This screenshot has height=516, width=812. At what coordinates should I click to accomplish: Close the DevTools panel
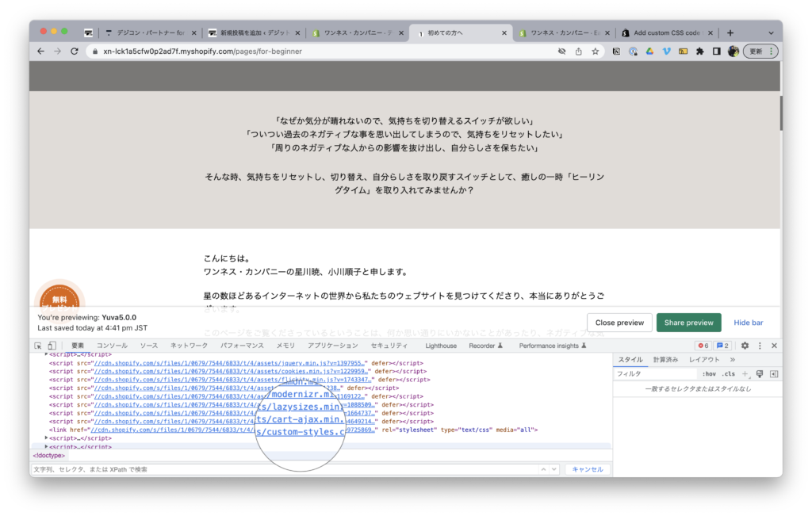point(774,346)
